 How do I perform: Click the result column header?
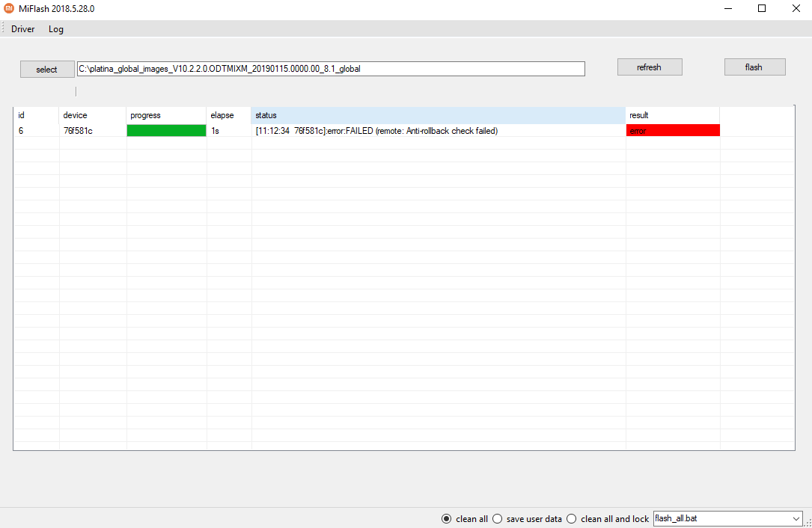click(673, 115)
